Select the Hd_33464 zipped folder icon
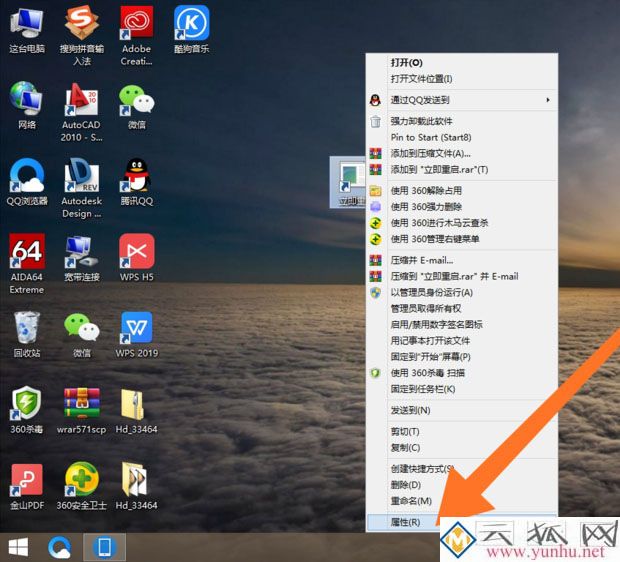Image resolution: width=620 pixels, height=562 pixels. [x=136, y=411]
